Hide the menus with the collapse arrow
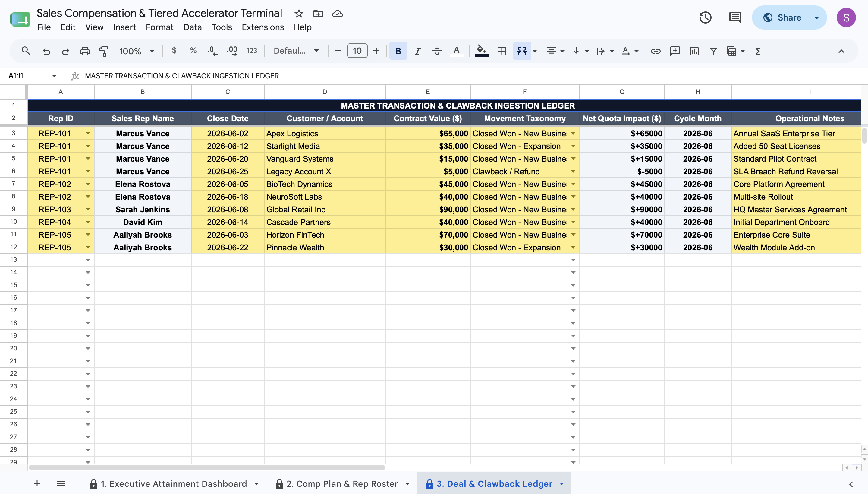This screenshot has height=494, width=868. coord(841,51)
